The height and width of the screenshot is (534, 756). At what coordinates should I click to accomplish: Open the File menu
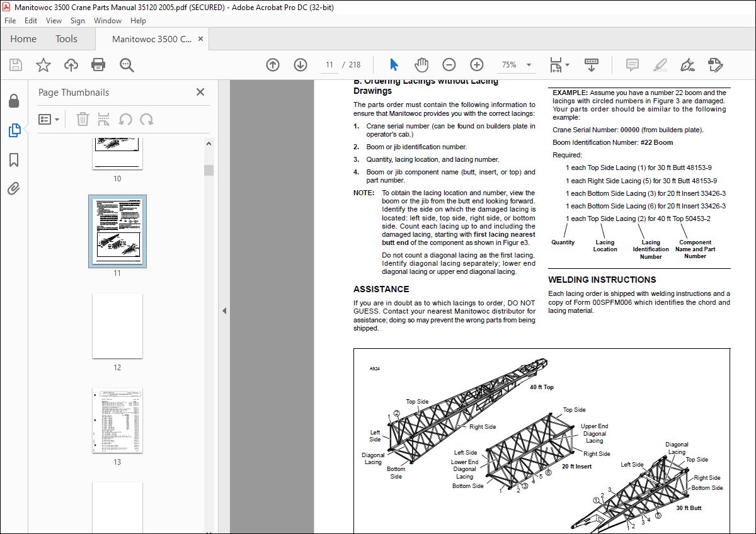point(10,20)
